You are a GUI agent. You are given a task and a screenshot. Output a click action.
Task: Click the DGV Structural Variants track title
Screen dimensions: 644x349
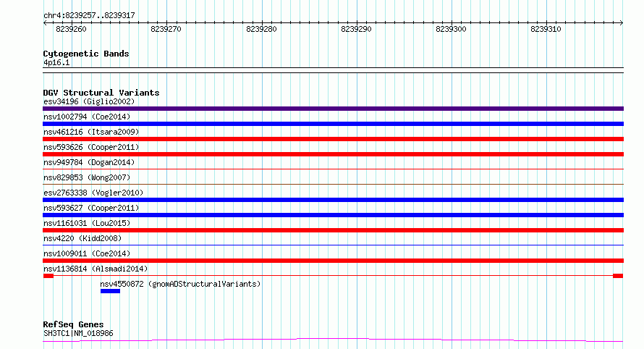(101, 93)
